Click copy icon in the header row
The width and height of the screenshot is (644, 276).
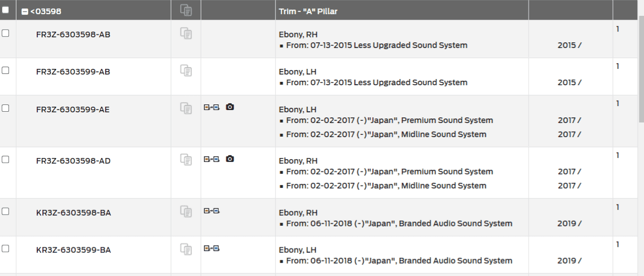[x=186, y=10]
